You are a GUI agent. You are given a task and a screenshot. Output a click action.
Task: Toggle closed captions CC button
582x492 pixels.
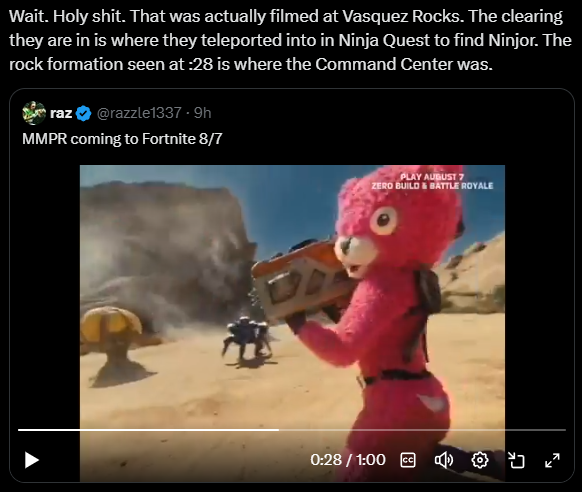408,460
